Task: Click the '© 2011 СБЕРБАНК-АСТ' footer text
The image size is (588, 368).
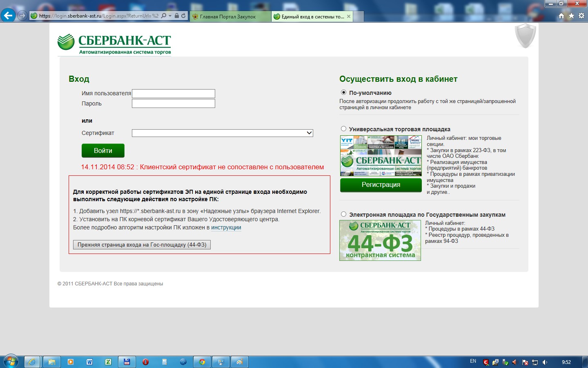Action: (x=110, y=284)
